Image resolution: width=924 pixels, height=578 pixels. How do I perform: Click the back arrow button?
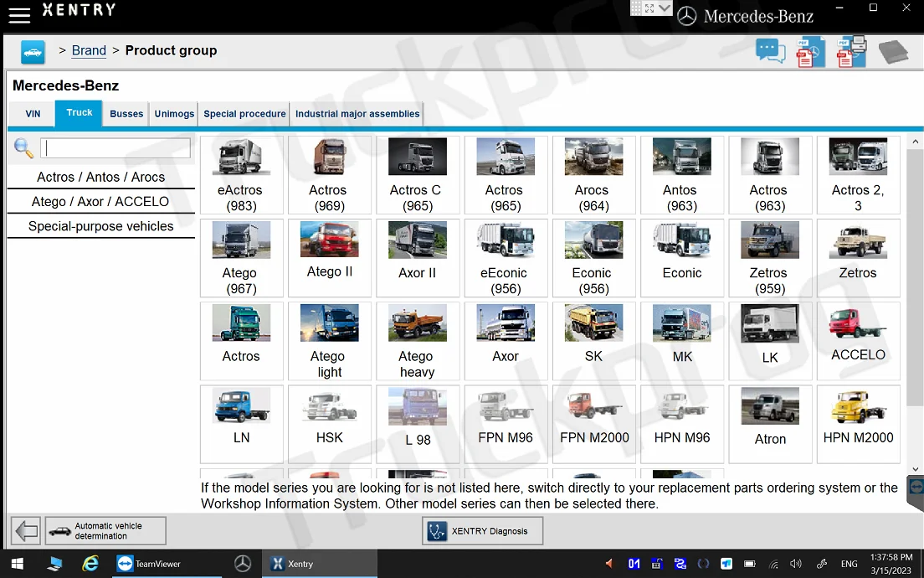coord(27,531)
